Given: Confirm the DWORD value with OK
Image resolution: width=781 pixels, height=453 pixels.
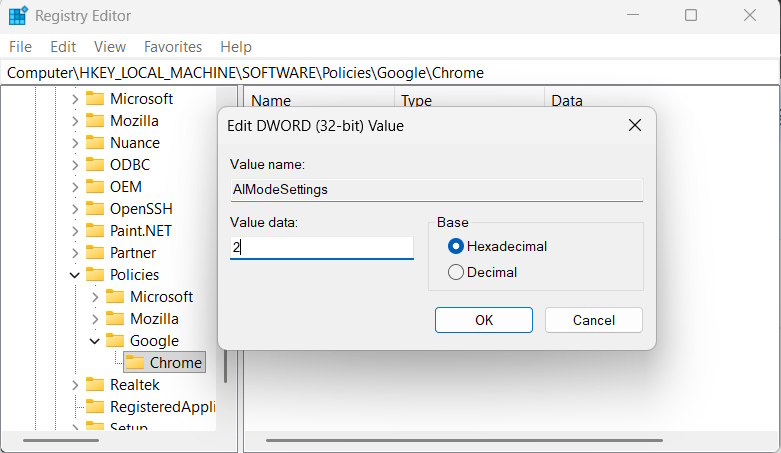Looking at the screenshot, I should click(484, 320).
